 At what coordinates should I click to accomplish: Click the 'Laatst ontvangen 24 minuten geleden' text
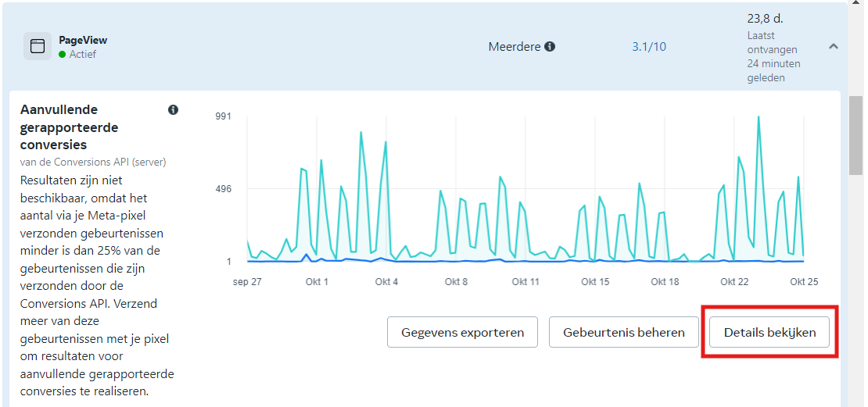pos(774,56)
